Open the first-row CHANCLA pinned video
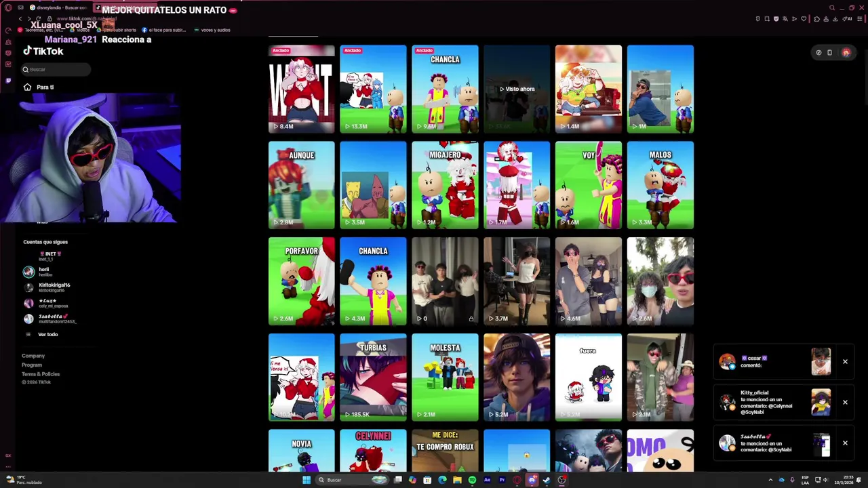This screenshot has width=868, height=488. [445, 89]
